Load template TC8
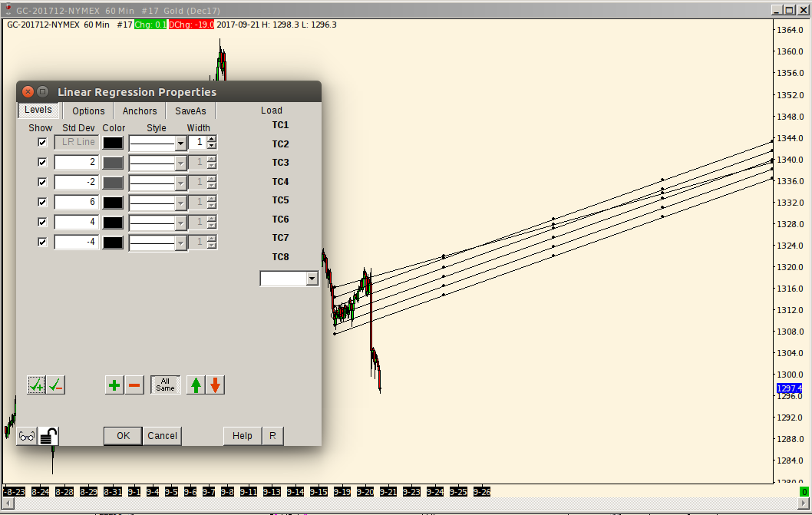Image resolution: width=812 pixels, height=515 pixels. (280, 257)
